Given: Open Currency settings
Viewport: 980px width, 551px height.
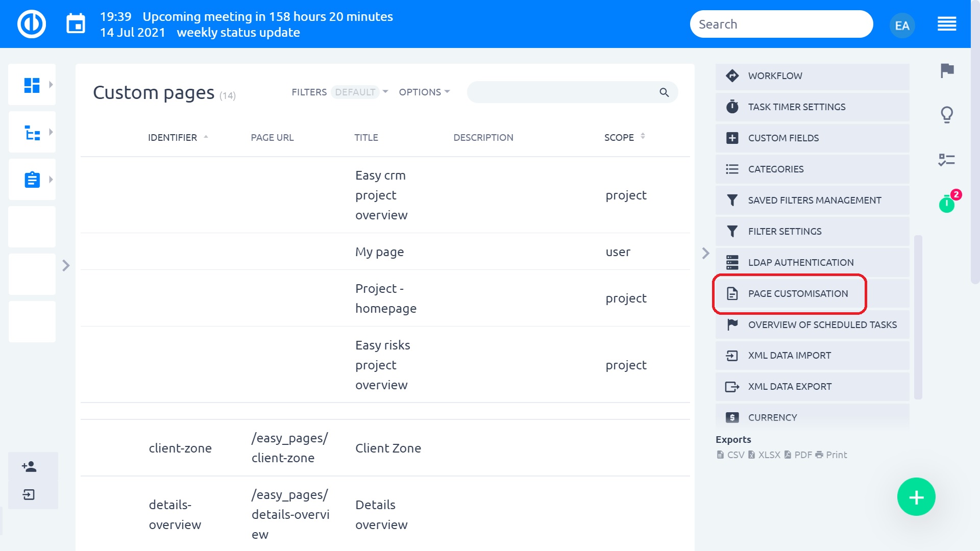Looking at the screenshot, I should 812,417.
